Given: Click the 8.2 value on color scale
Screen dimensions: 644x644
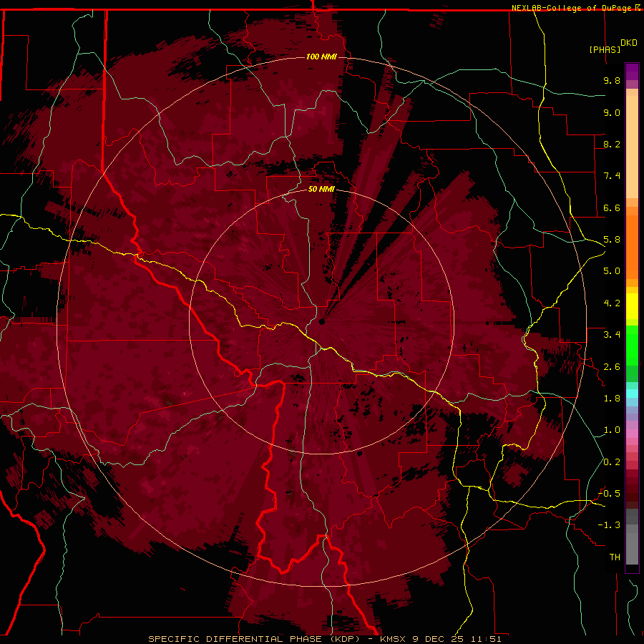Looking at the screenshot, I should [612, 144].
